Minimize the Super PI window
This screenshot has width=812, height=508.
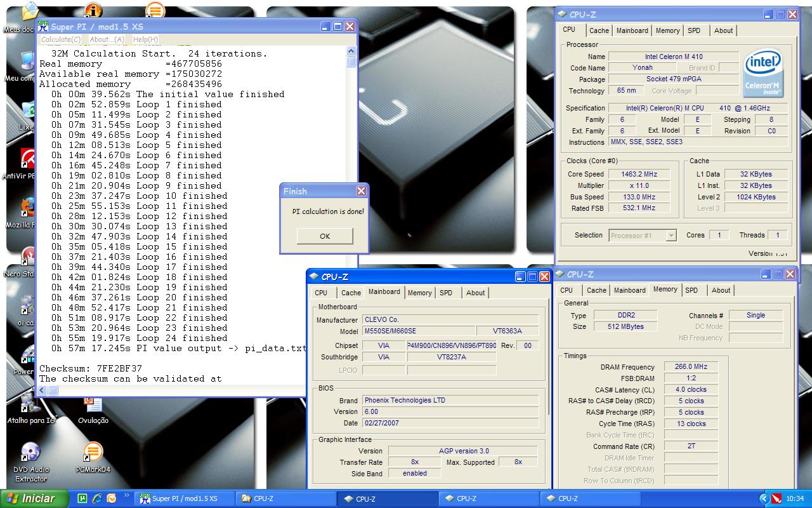(x=325, y=26)
